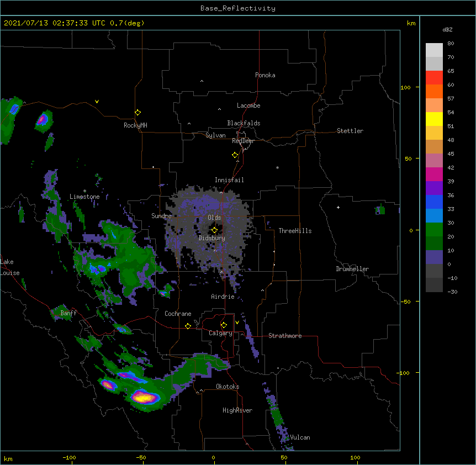Click the yellow V marker east of Calgary
The width and height of the screenshot is (476, 465).
[x=237, y=323]
